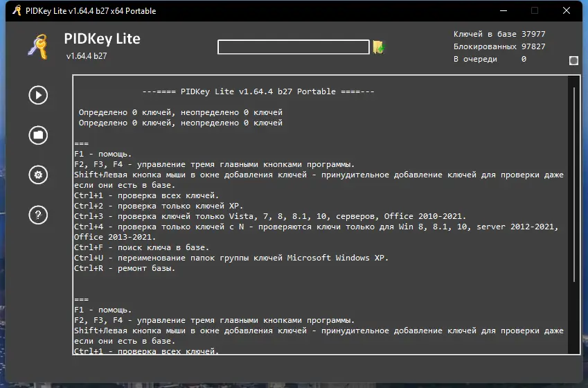Start key check with the play icon
This screenshot has width=588, height=388.
pyautogui.click(x=38, y=96)
